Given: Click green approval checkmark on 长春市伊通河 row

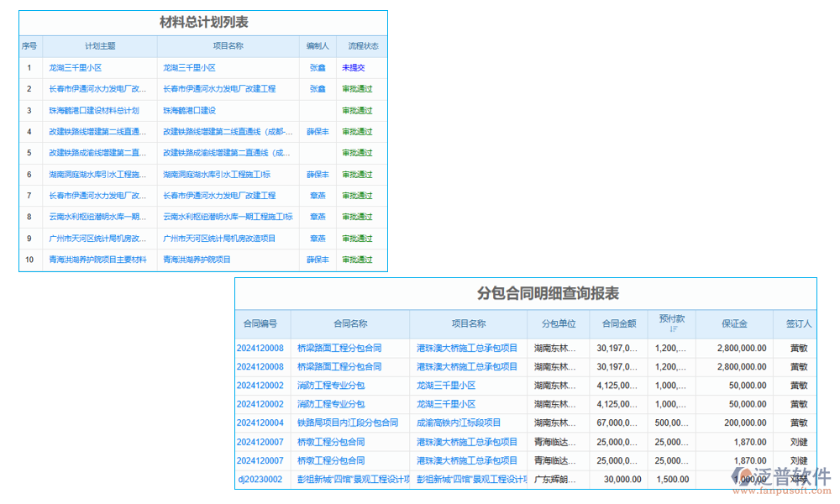Looking at the screenshot, I should [355, 89].
